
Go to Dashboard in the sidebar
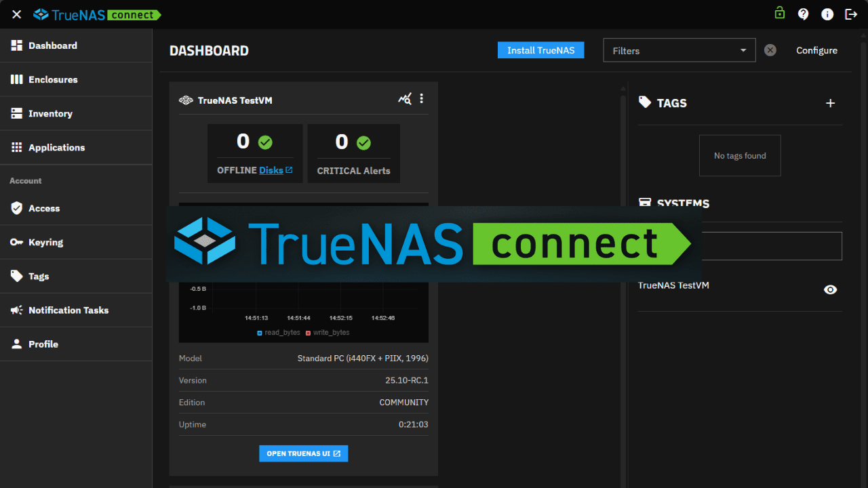(76, 45)
